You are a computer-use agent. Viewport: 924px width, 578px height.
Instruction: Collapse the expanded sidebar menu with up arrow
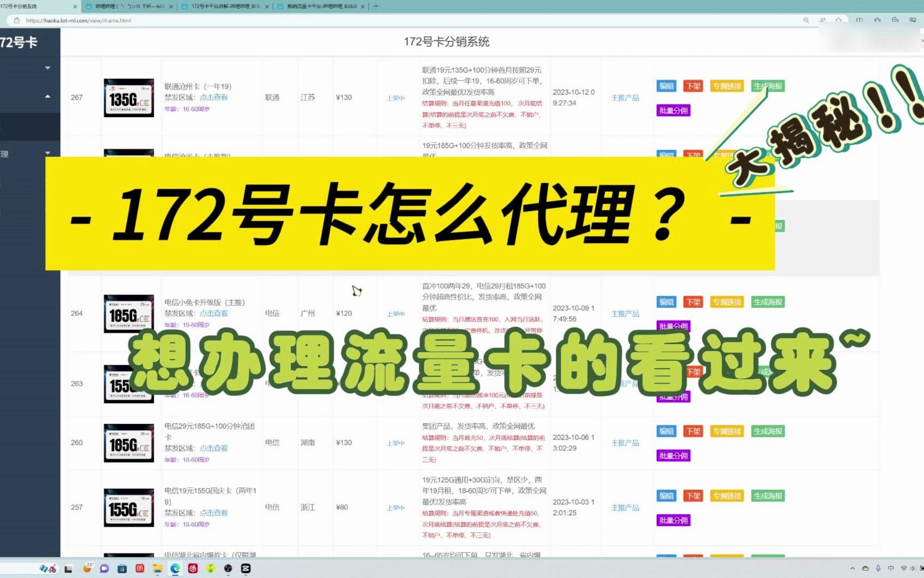48,96
